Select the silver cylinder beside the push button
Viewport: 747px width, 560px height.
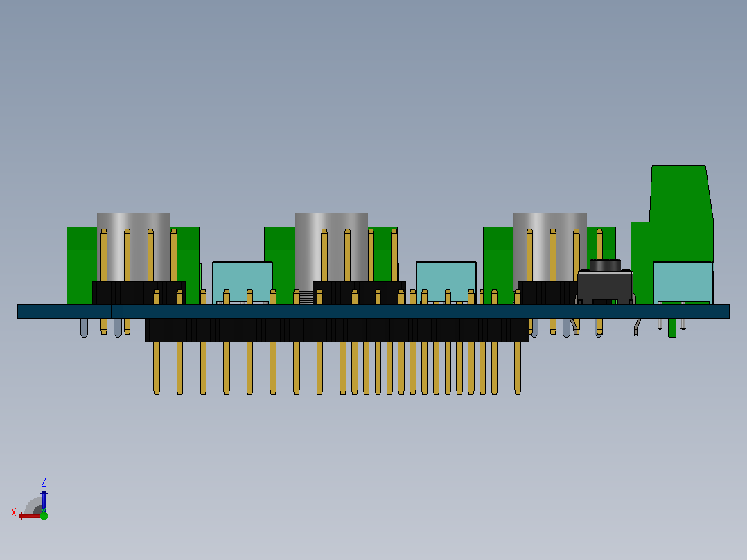[x=550, y=247]
